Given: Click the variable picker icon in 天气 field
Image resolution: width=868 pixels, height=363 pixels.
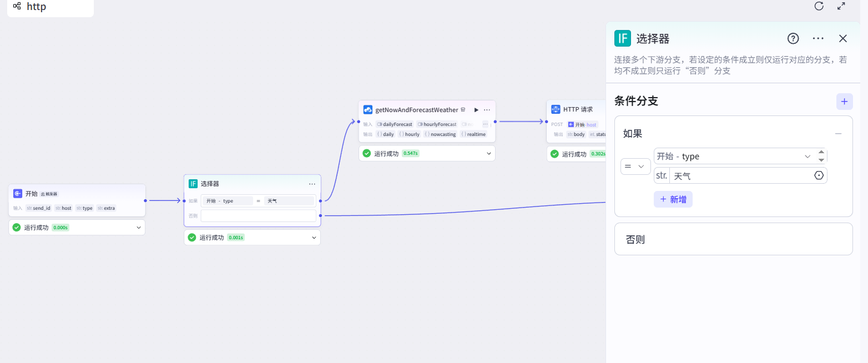Looking at the screenshot, I should (x=819, y=176).
